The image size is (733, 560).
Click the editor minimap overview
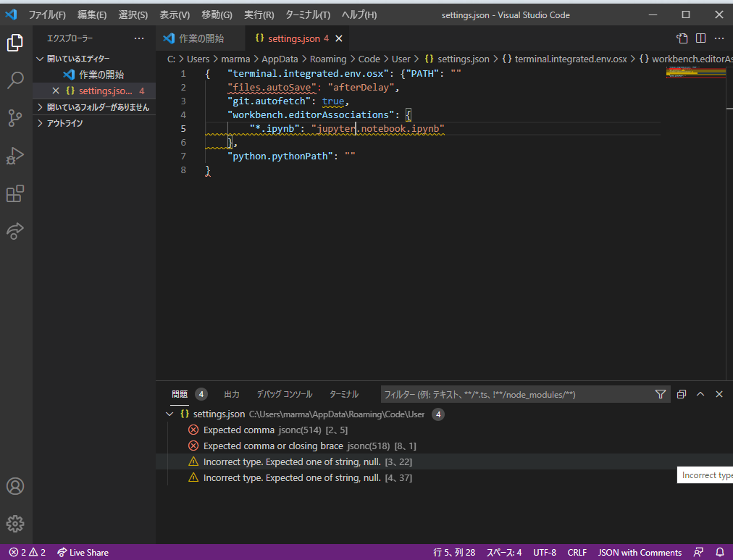click(x=695, y=71)
